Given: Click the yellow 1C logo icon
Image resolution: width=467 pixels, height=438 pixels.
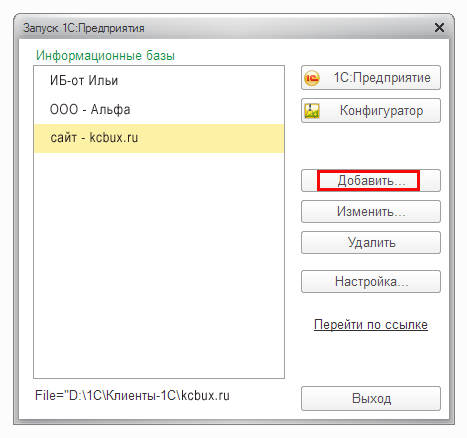Looking at the screenshot, I should click(x=312, y=78).
